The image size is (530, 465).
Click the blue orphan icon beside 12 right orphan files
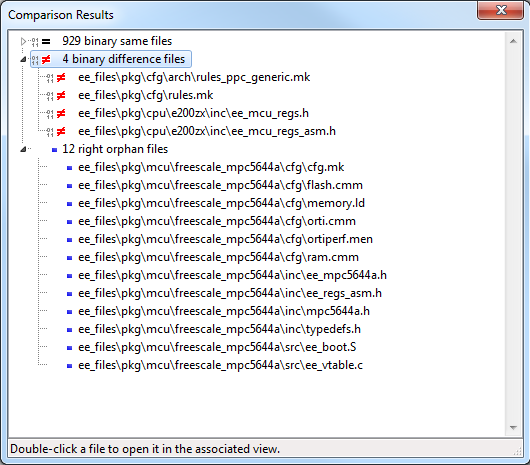click(54, 150)
